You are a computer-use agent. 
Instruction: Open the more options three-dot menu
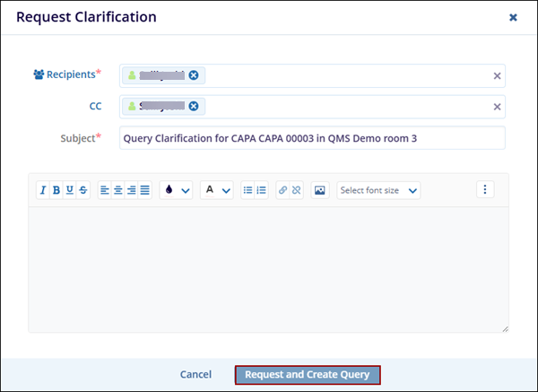click(485, 189)
